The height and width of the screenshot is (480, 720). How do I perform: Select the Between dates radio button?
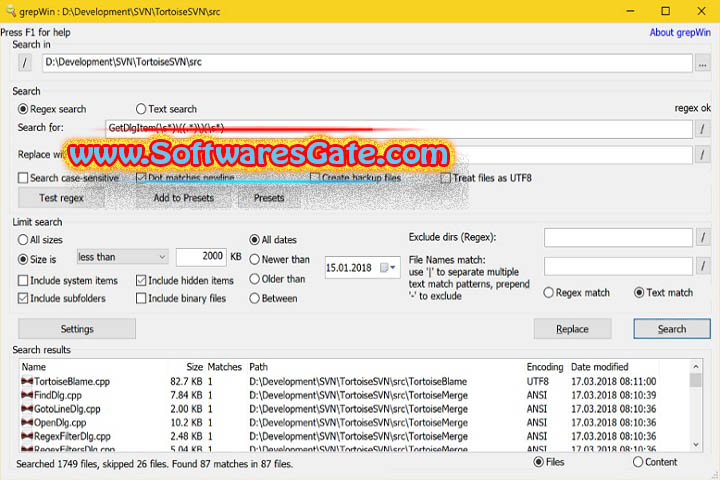click(254, 298)
